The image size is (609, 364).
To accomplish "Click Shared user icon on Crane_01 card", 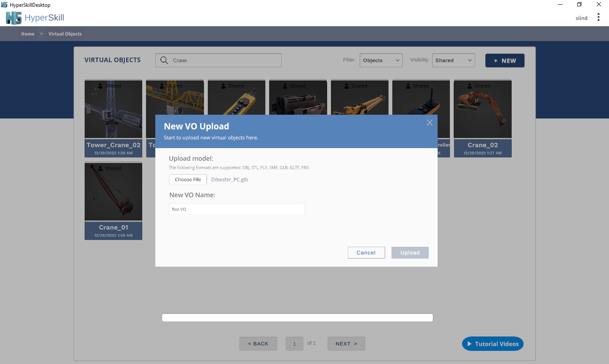I will pyautogui.click(x=100, y=168).
